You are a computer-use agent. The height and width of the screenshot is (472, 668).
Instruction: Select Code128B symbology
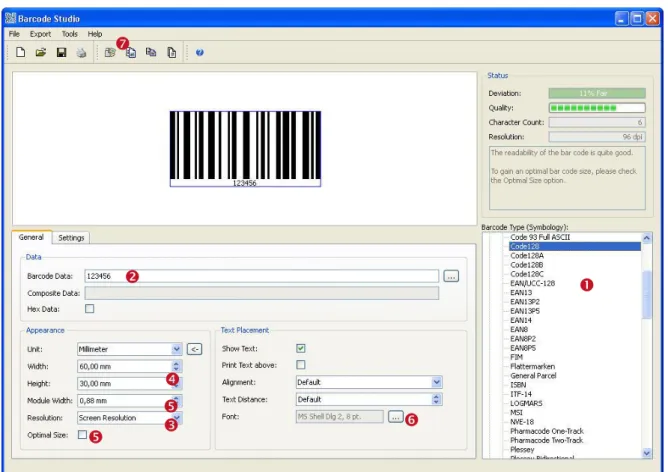[527, 265]
